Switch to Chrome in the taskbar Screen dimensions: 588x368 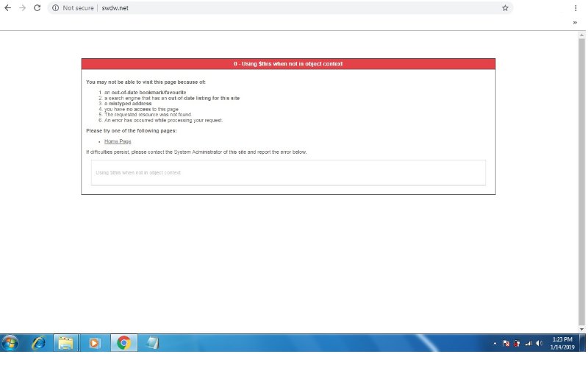(x=123, y=343)
